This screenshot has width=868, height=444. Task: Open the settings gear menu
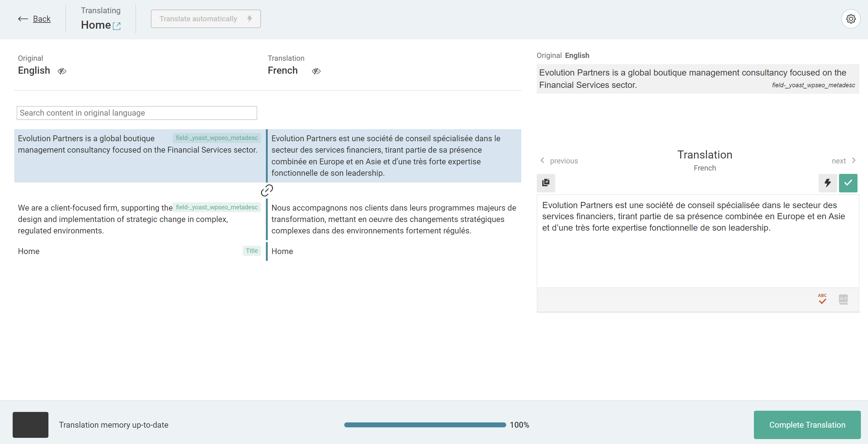[x=850, y=19]
